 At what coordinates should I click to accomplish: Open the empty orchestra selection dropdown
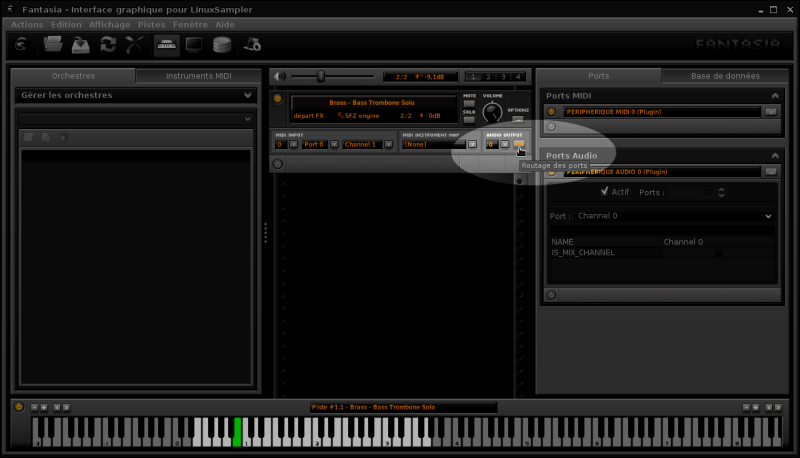pyautogui.click(x=136, y=119)
